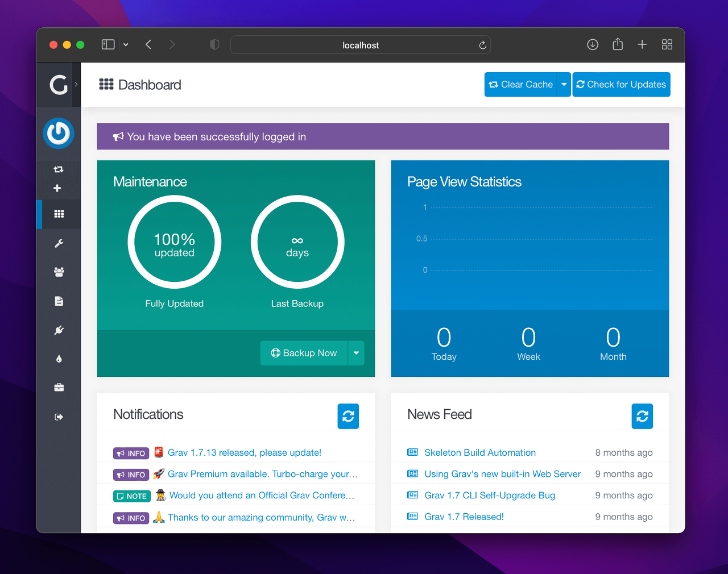
Task: Show Safari tab overview grid icon
Action: pos(667,44)
